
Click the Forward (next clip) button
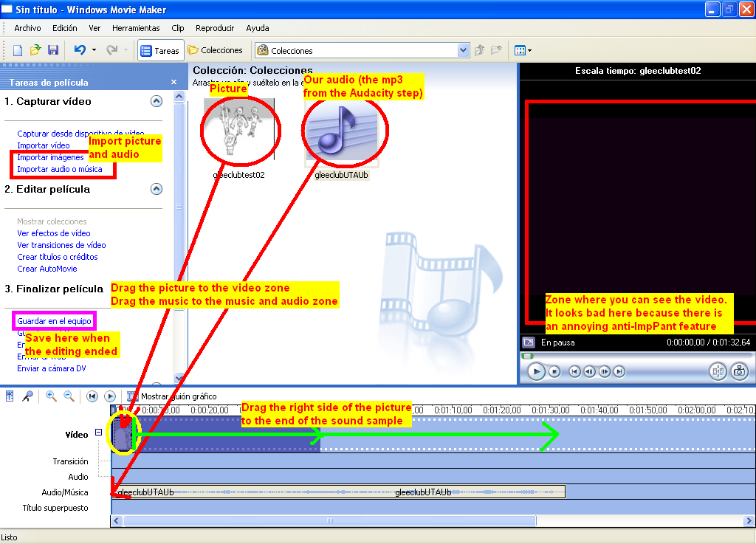click(x=619, y=371)
